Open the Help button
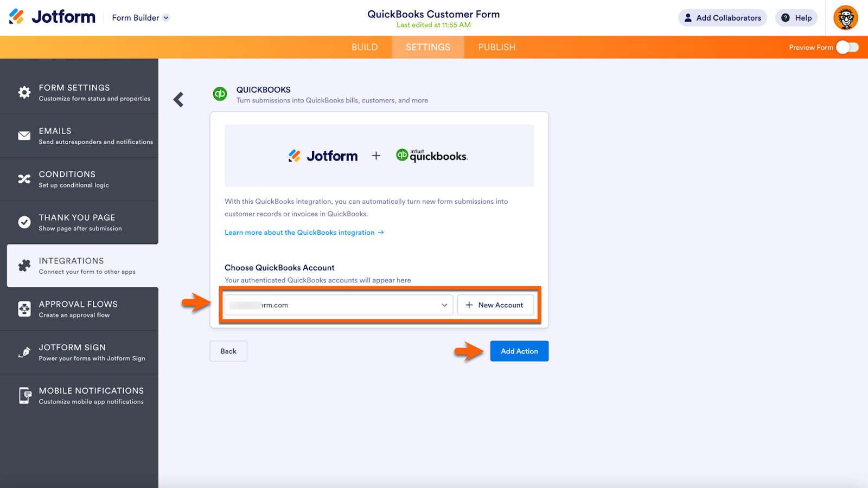 (796, 18)
